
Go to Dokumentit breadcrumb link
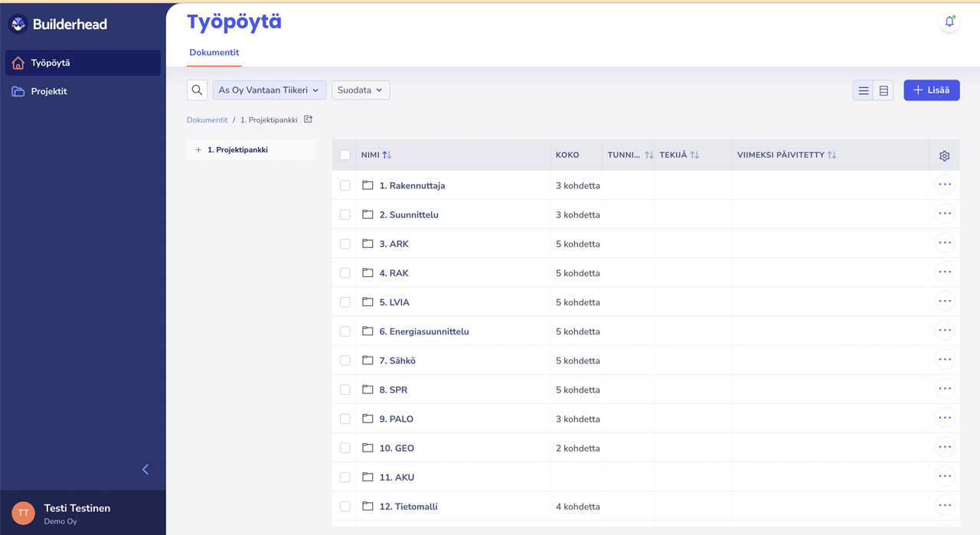(x=207, y=120)
